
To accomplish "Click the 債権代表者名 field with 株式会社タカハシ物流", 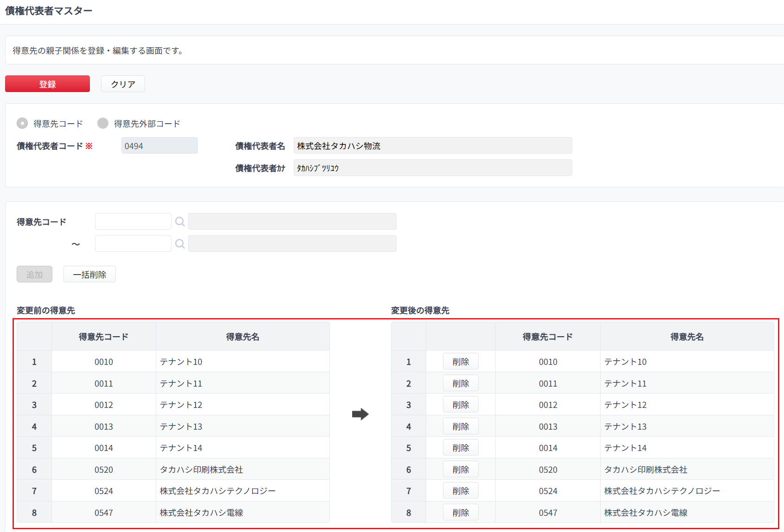I will (x=433, y=145).
